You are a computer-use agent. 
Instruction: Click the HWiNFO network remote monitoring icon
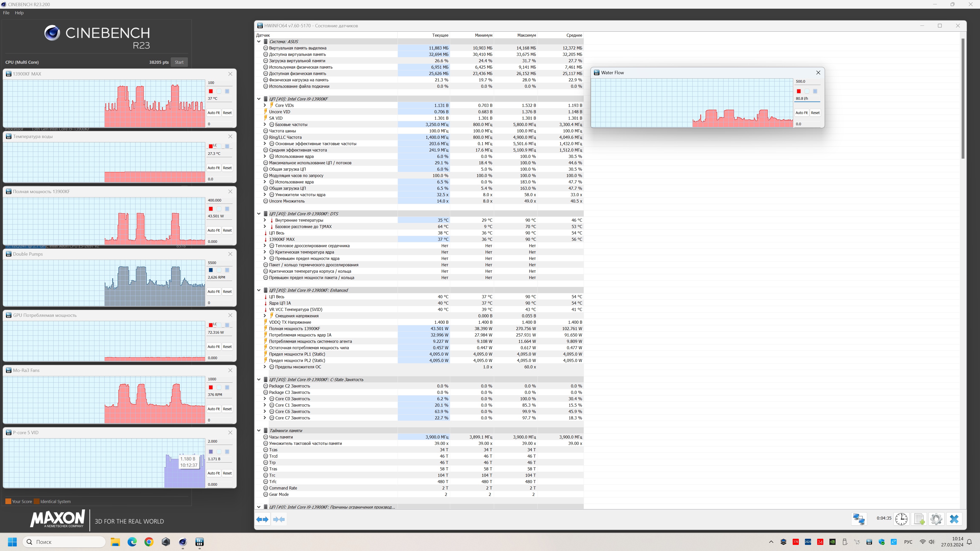pos(859,519)
